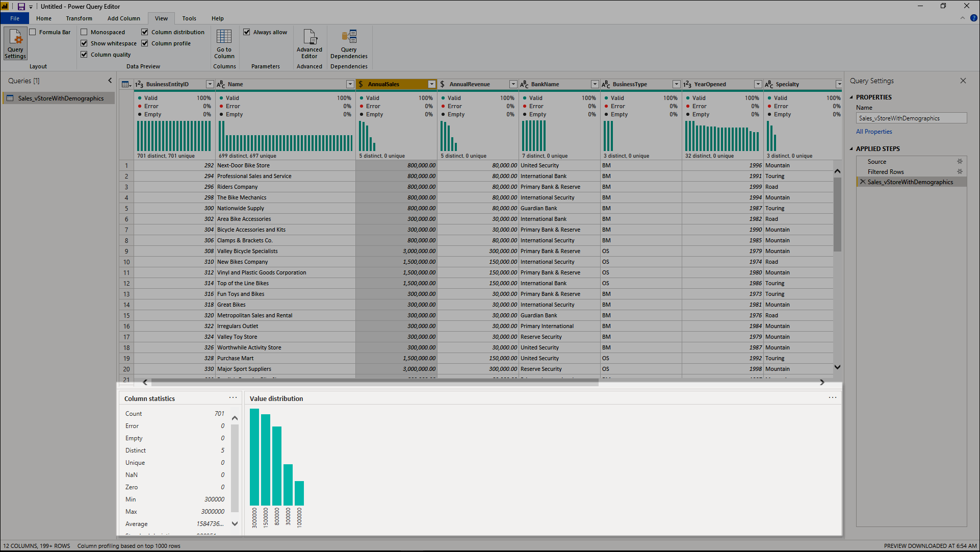Enable Column profile checkbox
This screenshot has height=552, width=980.
(145, 43)
